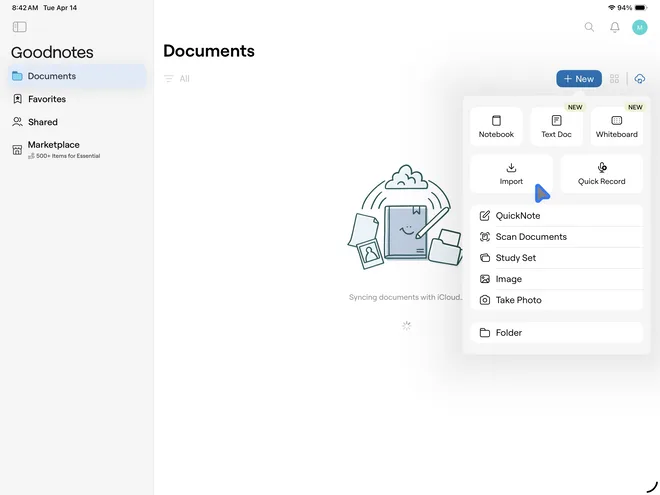Create a new Notebook
This screenshot has width=660, height=495.
(x=496, y=126)
